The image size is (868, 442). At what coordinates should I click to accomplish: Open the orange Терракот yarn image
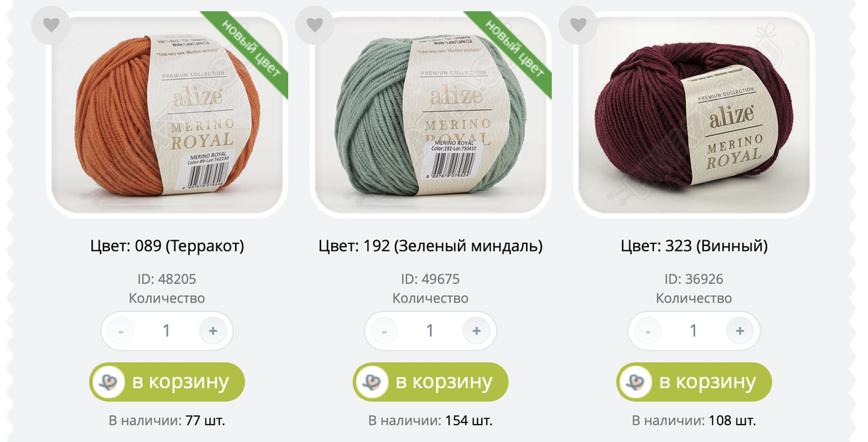click(x=167, y=115)
